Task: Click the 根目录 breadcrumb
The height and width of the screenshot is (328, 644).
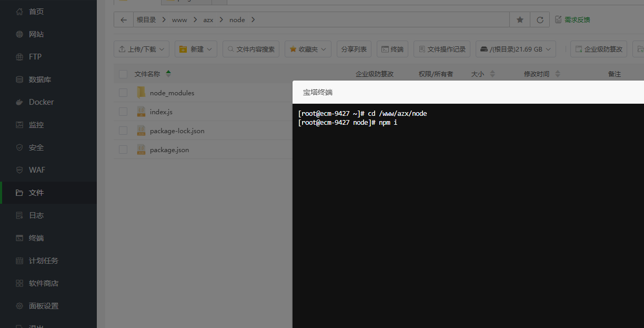Action: tap(146, 19)
